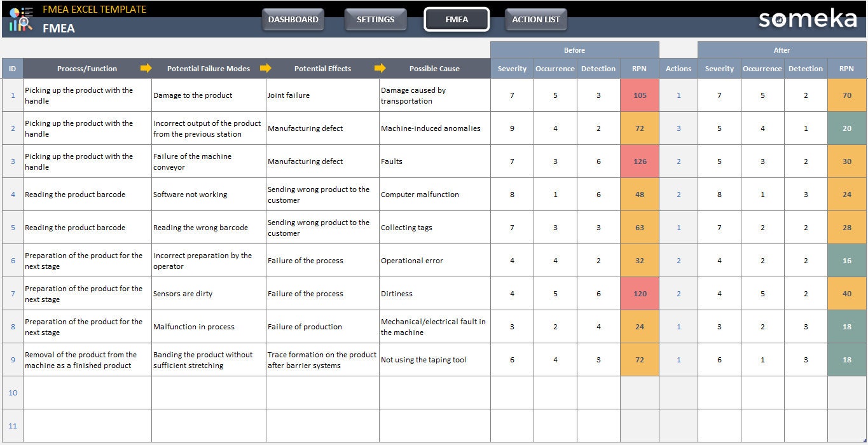Click arrow between Process/Function and Failure Modes

click(x=146, y=68)
